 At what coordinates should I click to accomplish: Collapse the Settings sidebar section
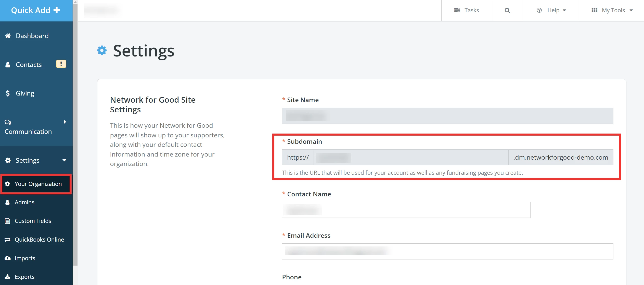point(64,160)
